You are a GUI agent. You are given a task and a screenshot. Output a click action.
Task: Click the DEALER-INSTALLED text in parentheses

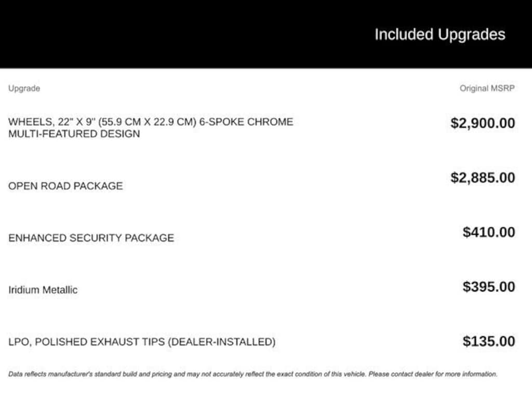tap(221, 342)
